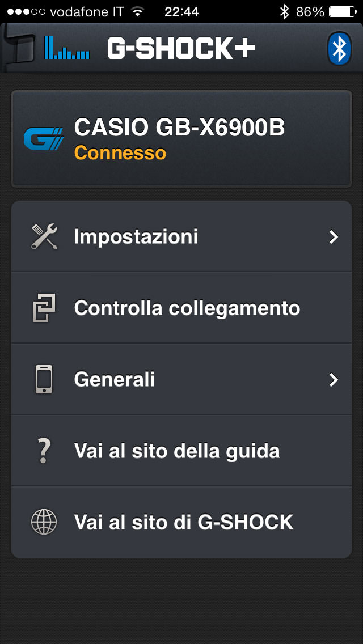Image resolution: width=363 pixels, height=644 pixels.
Task: Open Vai al sito della guida
Action: click(177, 451)
